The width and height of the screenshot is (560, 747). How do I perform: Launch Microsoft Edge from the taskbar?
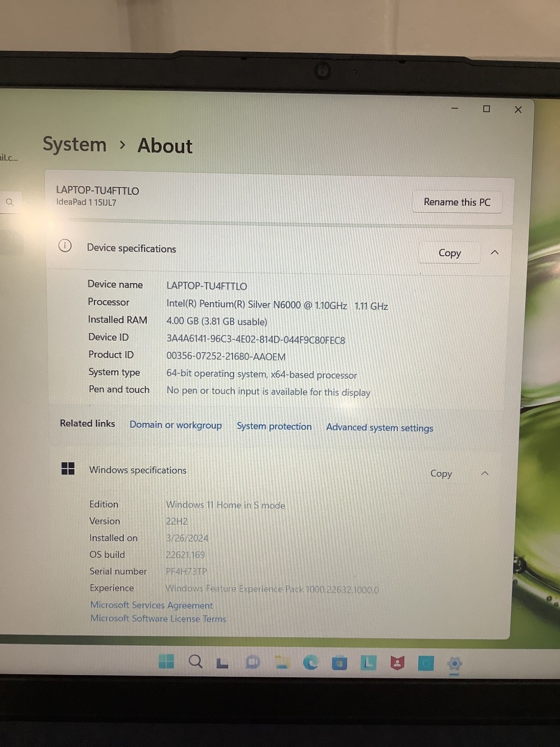tap(311, 662)
